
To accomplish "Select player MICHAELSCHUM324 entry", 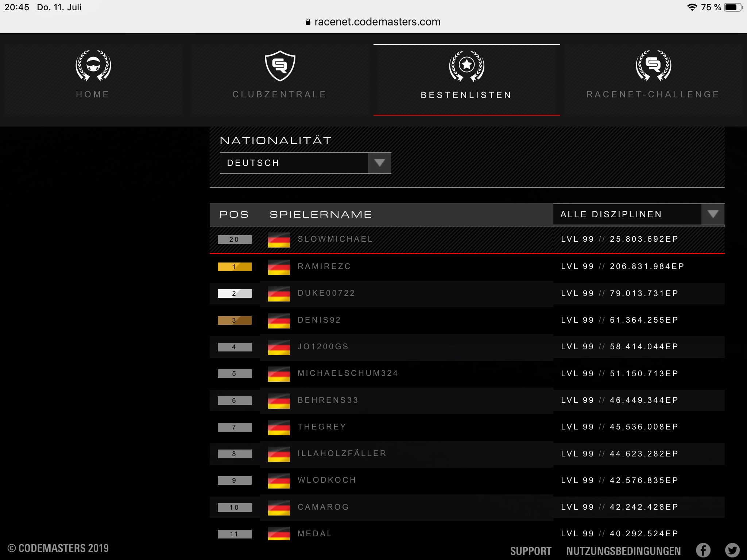I will 348,373.
